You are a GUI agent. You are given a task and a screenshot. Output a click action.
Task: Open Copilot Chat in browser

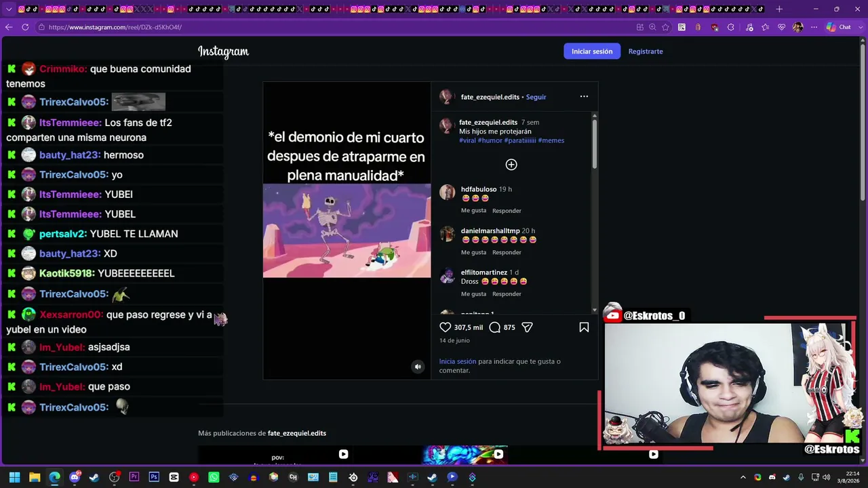(x=839, y=27)
